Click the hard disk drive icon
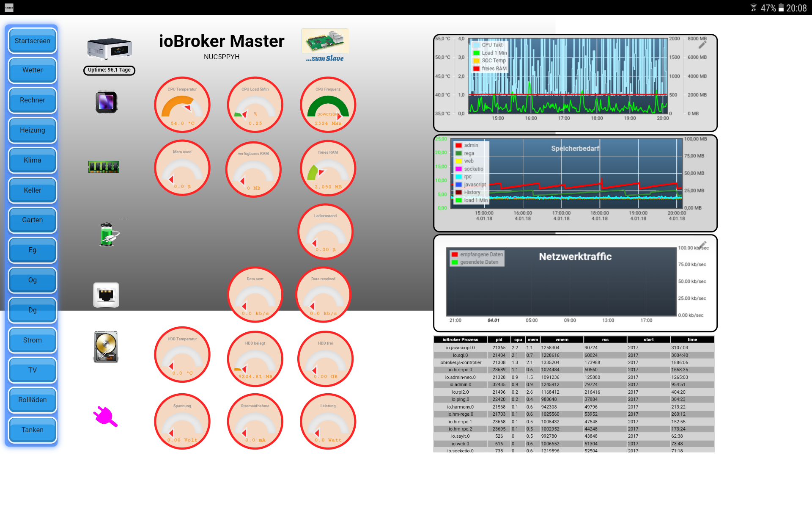This screenshot has height=508, width=812. pyautogui.click(x=106, y=347)
